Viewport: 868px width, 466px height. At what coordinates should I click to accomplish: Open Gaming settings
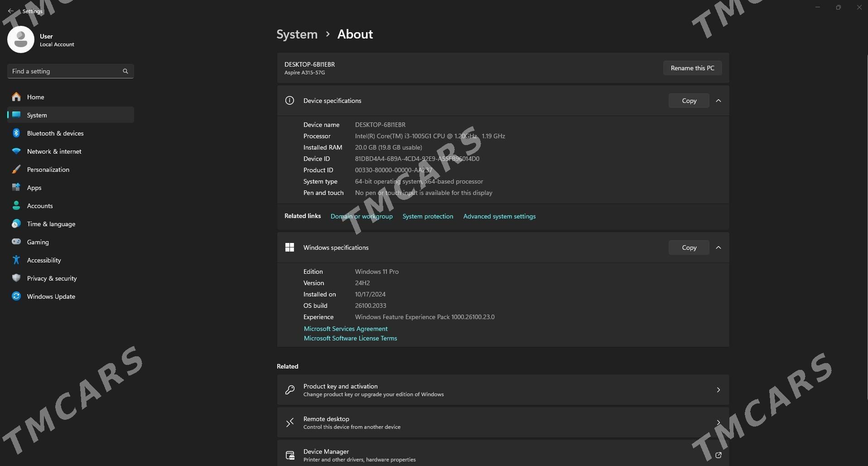pos(71,242)
